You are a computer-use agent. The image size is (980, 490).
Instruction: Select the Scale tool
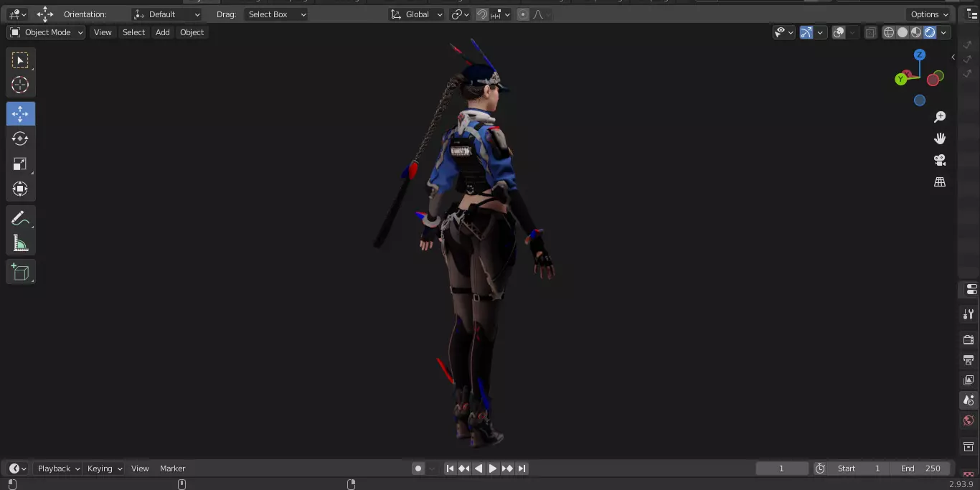(x=20, y=164)
